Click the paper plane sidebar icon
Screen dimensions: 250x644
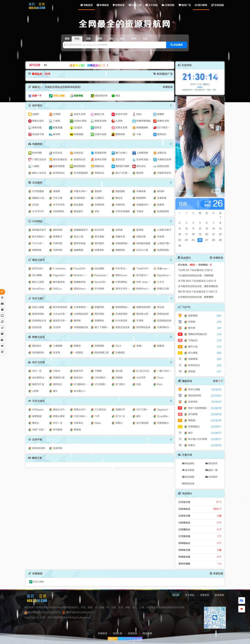pyautogui.click(x=2, y=328)
